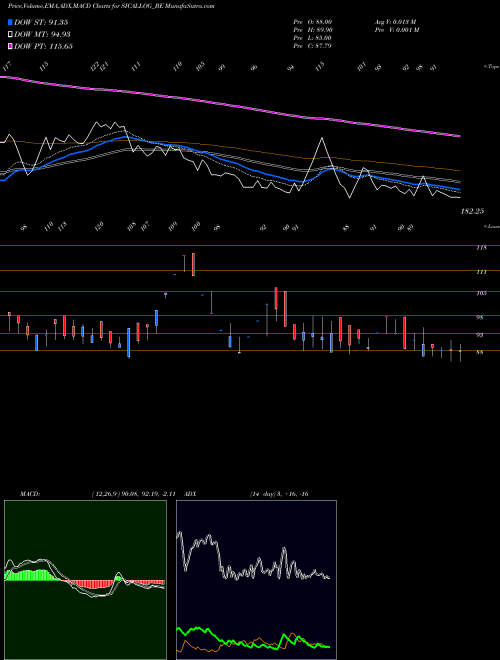Click the ADX panel title label

pos(190,494)
